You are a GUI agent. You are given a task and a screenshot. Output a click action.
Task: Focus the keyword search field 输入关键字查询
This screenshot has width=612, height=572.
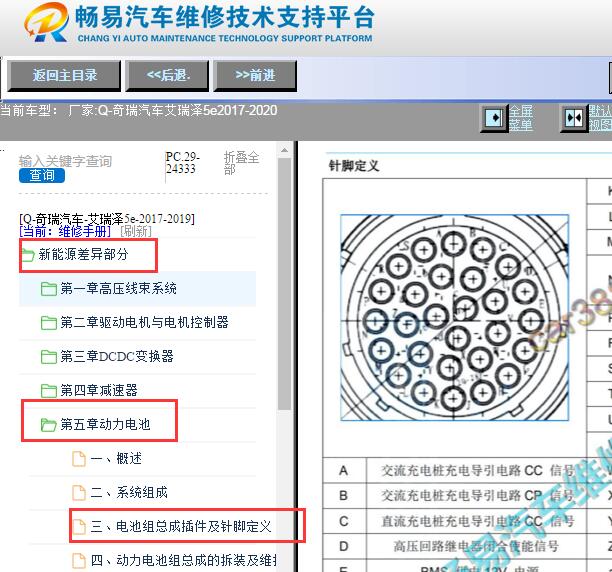66,161
